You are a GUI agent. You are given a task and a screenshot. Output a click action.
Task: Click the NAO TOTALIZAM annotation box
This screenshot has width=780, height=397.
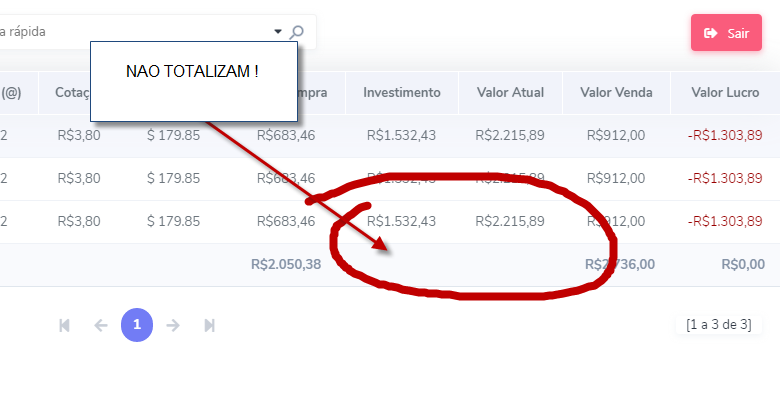[x=194, y=82]
